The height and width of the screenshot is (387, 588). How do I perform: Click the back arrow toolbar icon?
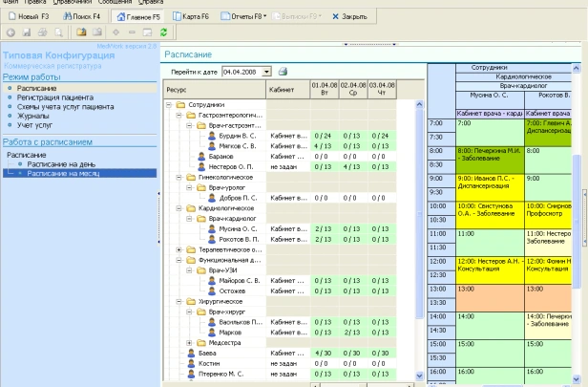[x=10, y=32]
